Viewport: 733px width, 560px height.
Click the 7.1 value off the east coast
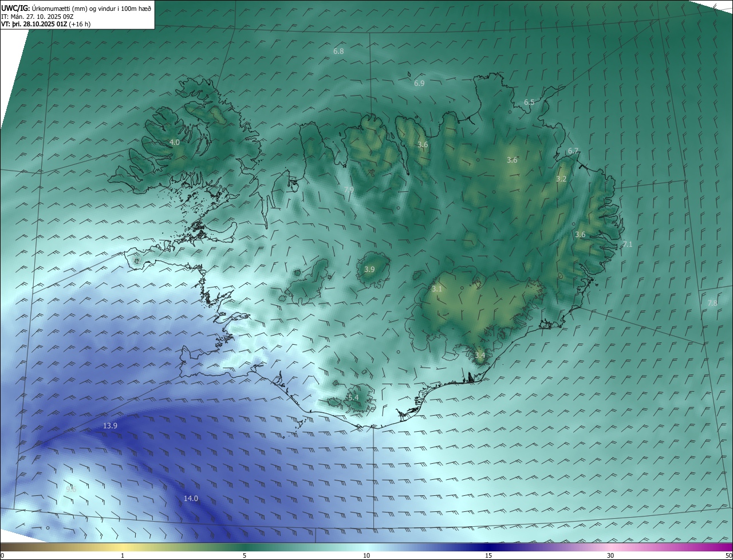(x=627, y=244)
